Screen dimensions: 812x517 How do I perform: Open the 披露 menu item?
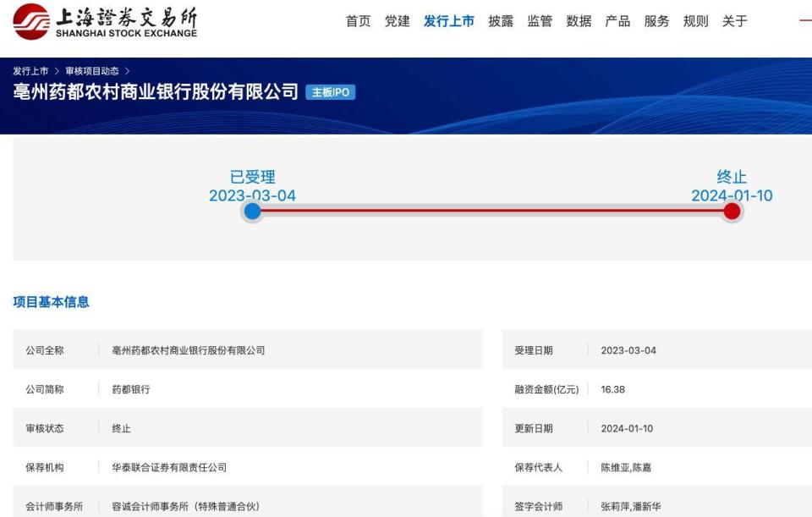501,20
